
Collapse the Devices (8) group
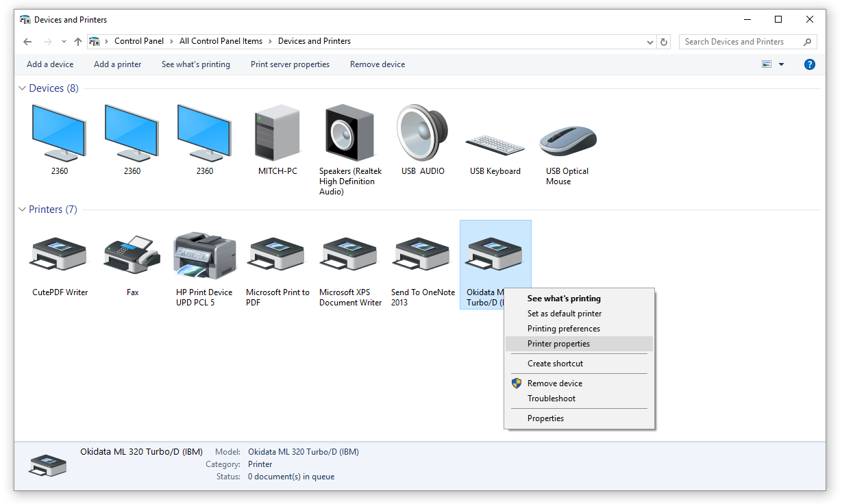pyautogui.click(x=23, y=88)
